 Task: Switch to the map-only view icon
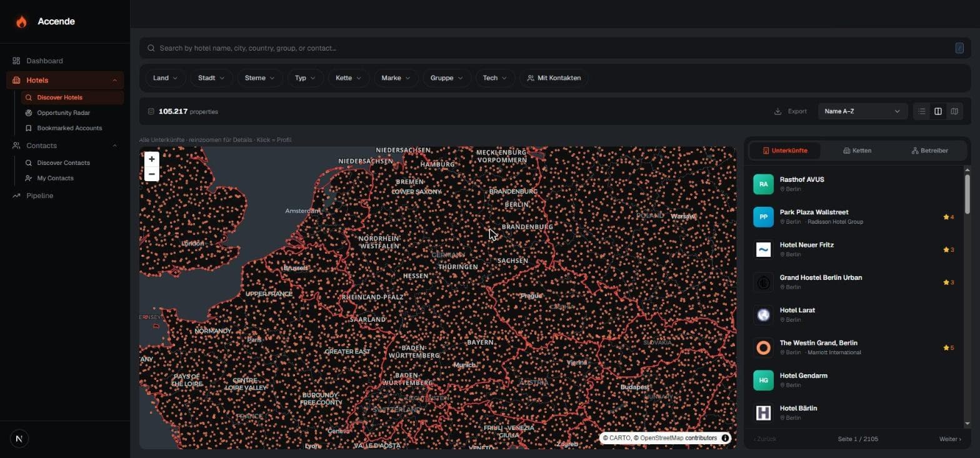(x=954, y=111)
